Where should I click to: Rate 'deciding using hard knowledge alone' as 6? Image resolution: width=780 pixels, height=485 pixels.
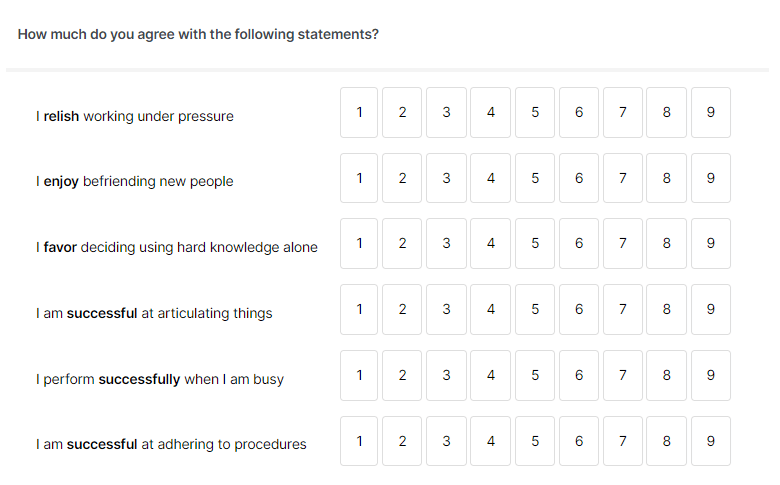[579, 243]
